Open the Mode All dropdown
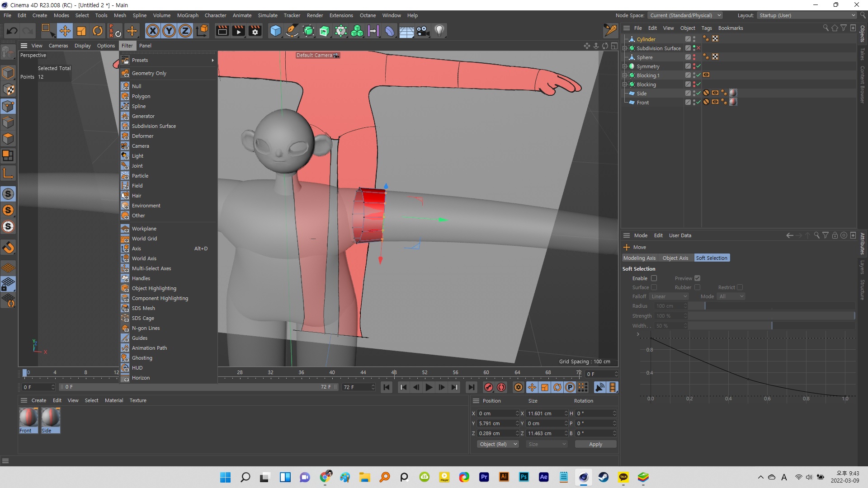This screenshot has height=488, width=868. (731, 296)
